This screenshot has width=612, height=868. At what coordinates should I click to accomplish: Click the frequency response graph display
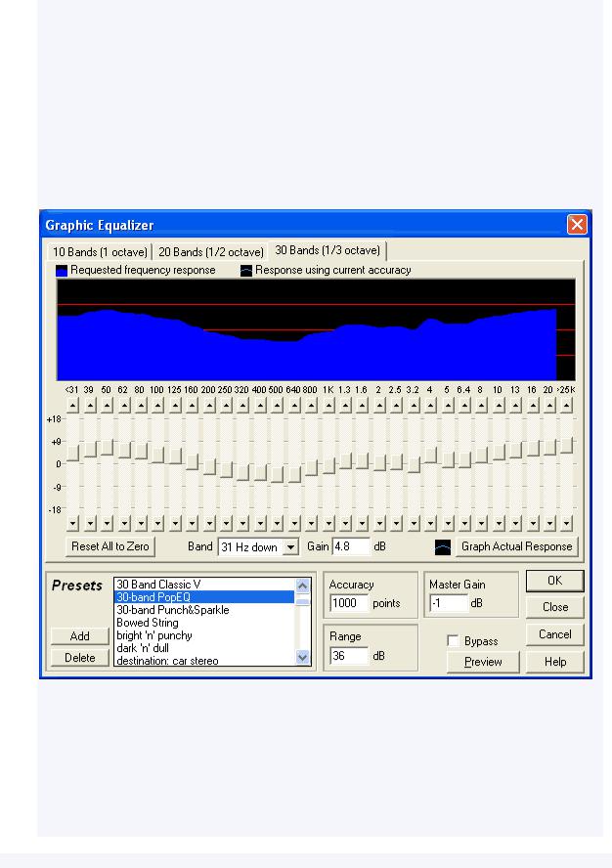point(316,329)
